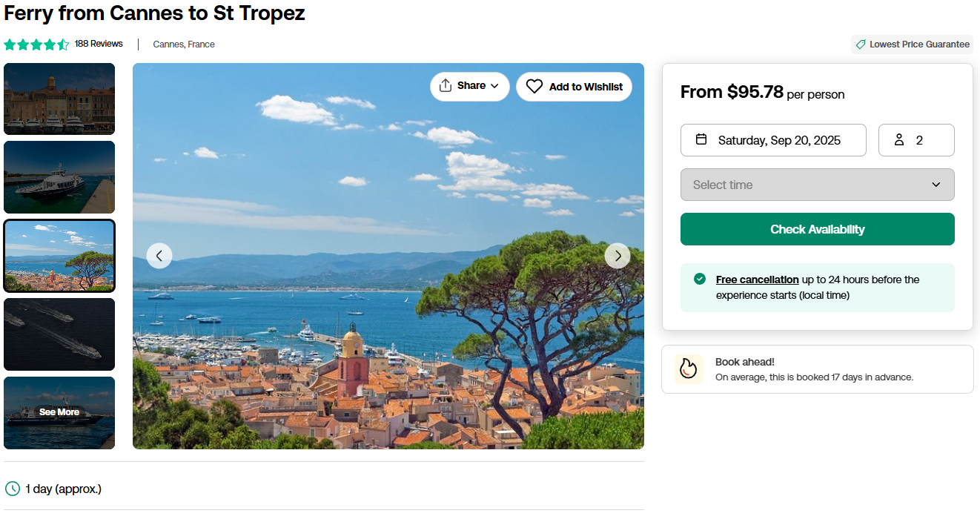Click the calendar icon in date field
Image resolution: width=980 pixels, height=519 pixels.
click(x=701, y=139)
